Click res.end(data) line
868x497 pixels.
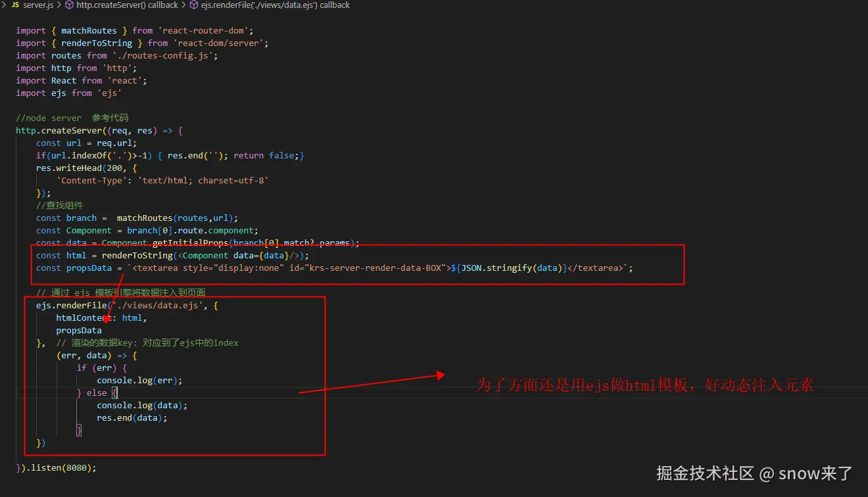pos(132,418)
